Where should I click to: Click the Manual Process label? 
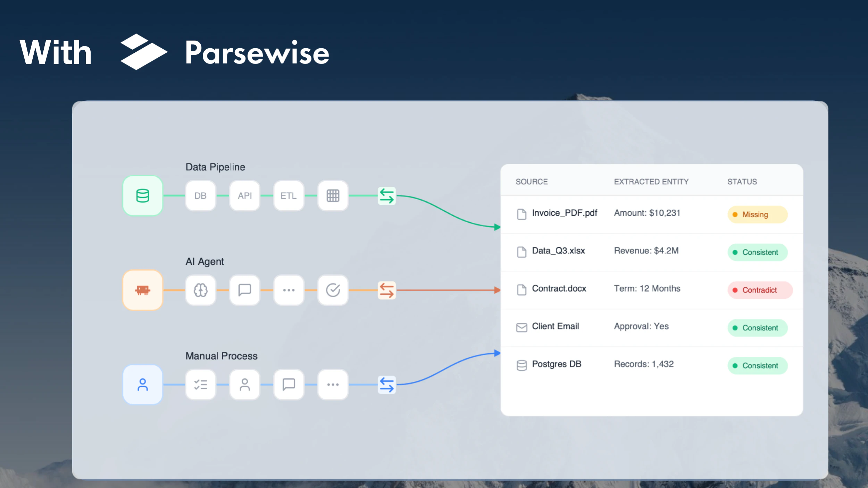point(222,356)
